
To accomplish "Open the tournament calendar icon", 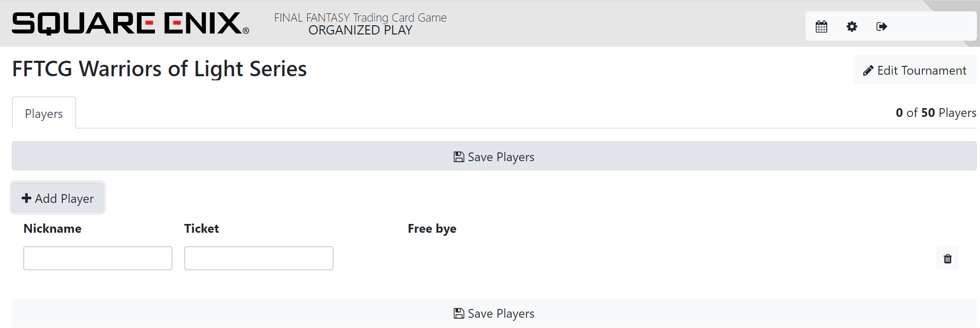I will click(821, 26).
